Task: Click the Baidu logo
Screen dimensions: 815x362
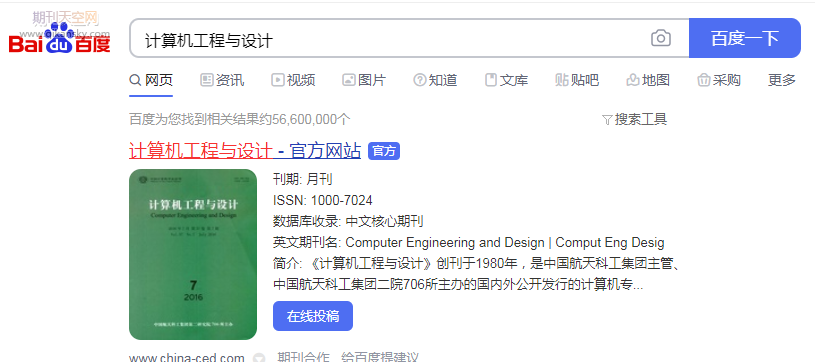Action: coord(59,38)
